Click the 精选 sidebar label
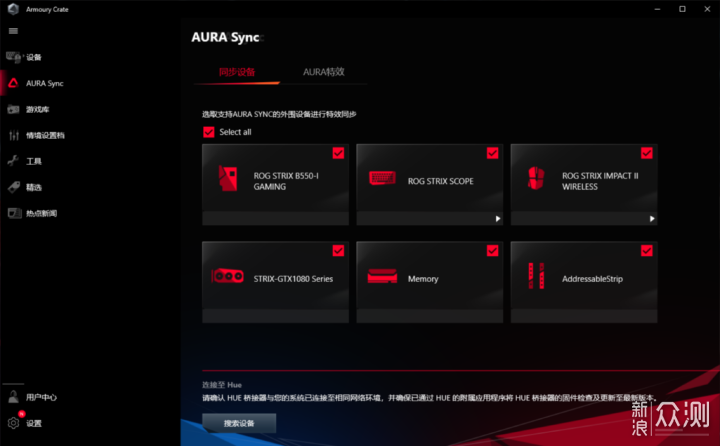The width and height of the screenshot is (720, 446). [x=34, y=187]
